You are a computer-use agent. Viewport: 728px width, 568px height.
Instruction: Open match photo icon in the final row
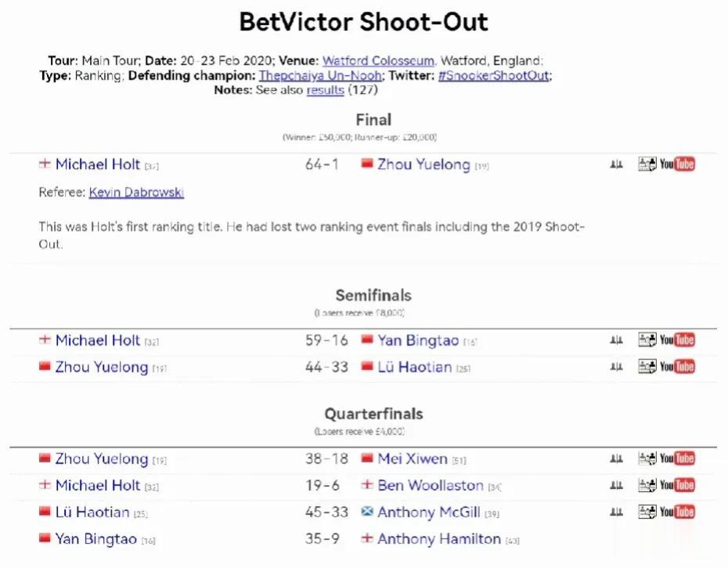647,164
